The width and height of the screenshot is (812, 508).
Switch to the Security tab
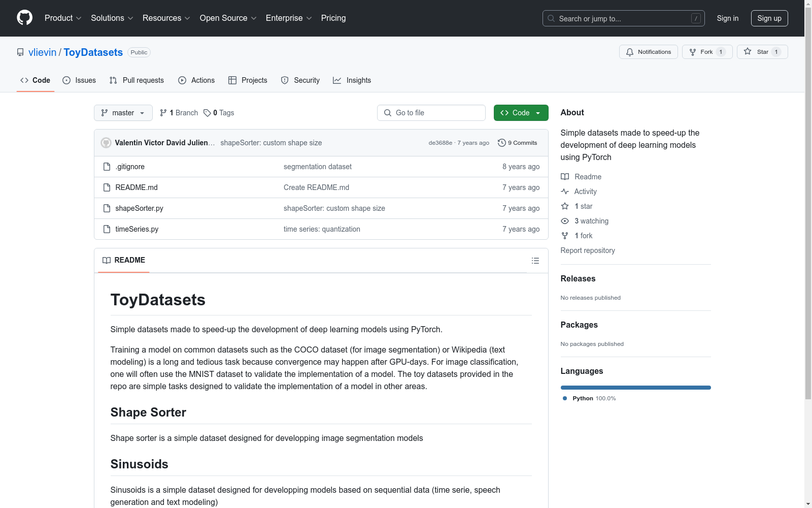coord(300,80)
